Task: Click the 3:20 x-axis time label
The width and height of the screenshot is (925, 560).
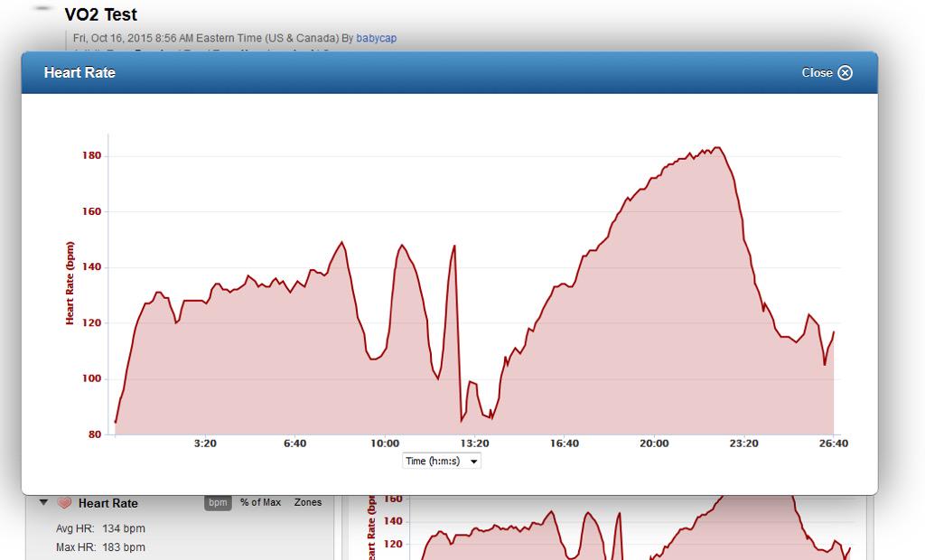Action: pyautogui.click(x=205, y=443)
